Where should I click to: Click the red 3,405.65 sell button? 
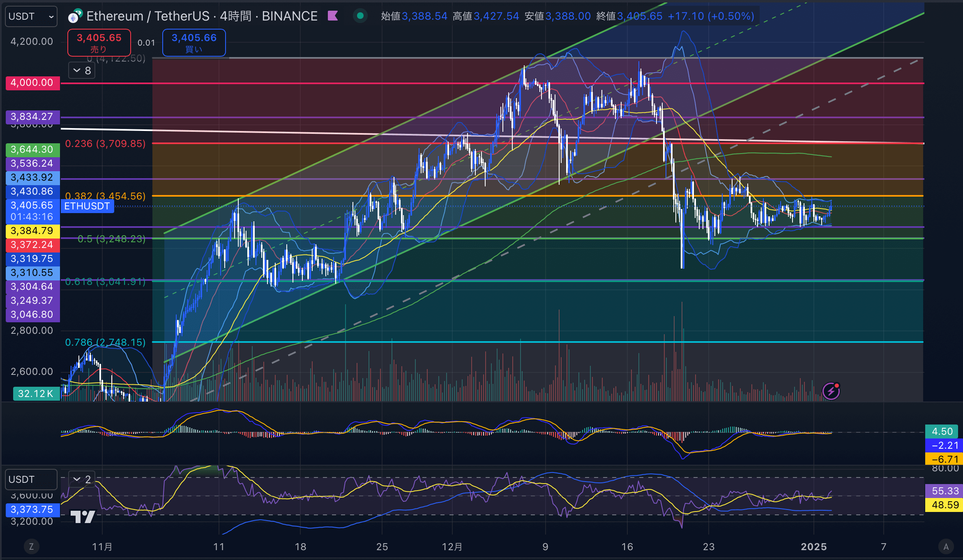tap(99, 43)
